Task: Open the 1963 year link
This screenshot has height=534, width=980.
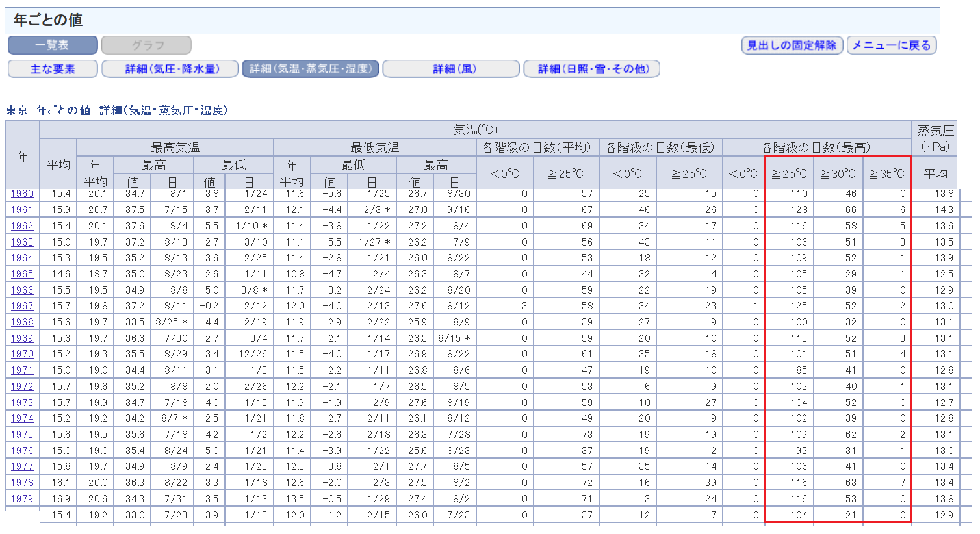Action: pos(22,242)
